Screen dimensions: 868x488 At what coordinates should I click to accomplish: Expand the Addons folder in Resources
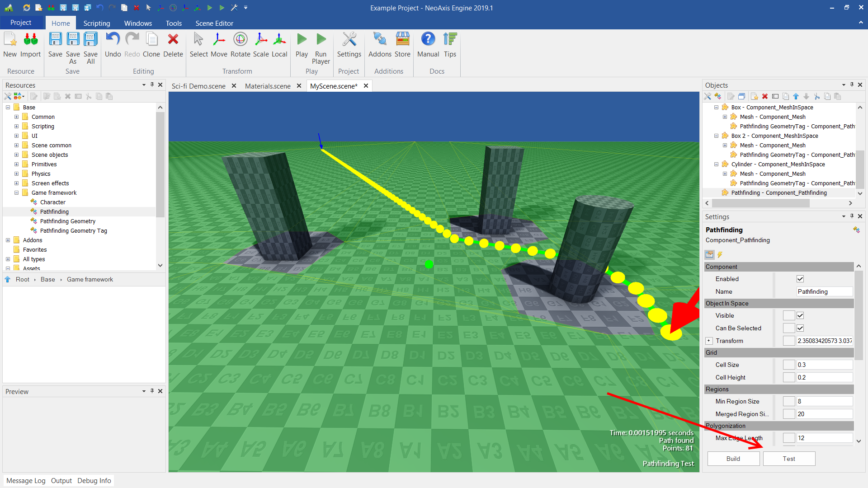tap(8, 240)
